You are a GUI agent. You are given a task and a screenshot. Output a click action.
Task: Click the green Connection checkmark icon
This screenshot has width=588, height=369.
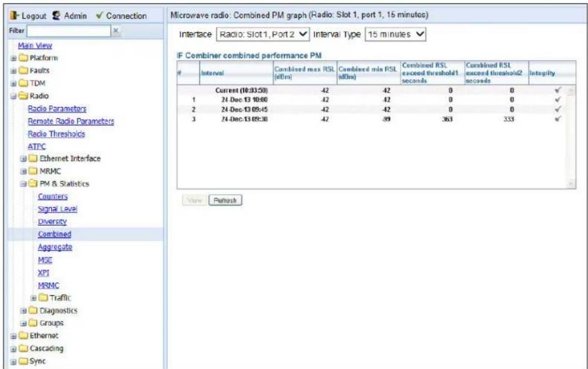point(99,16)
